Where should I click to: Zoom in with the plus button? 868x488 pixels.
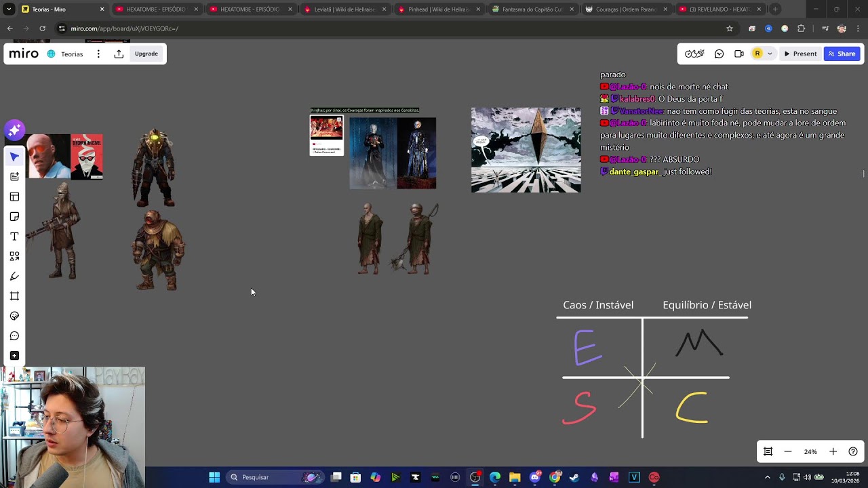833,451
